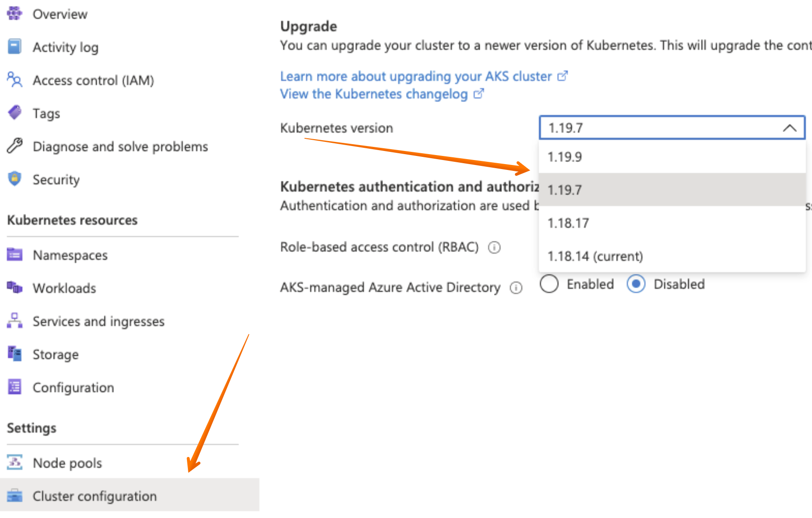
Task: Click the Namespaces icon
Action: pyautogui.click(x=14, y=255)
